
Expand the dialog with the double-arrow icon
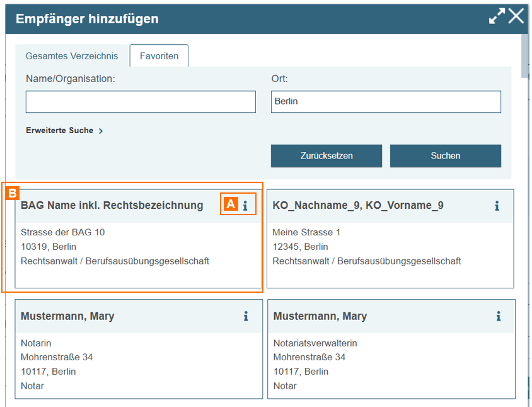[x=497, y=16]
